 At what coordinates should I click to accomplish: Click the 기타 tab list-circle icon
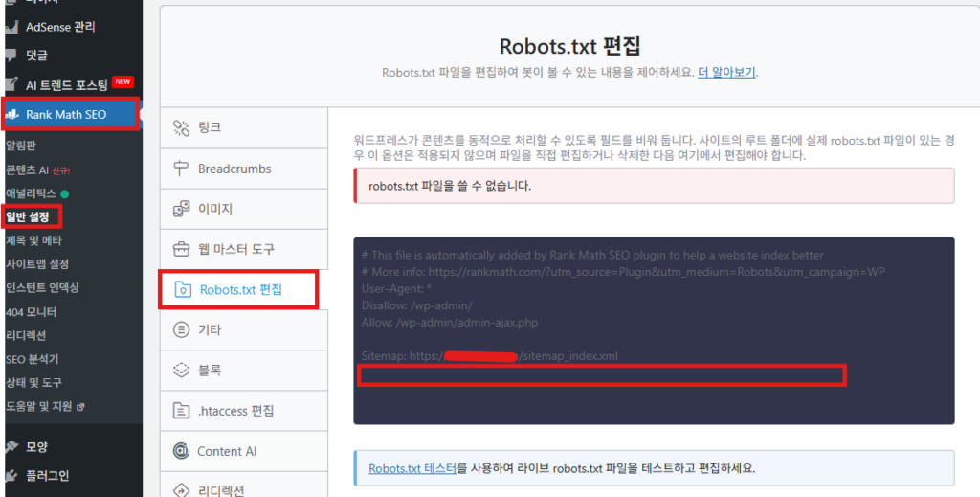coord(181,329)
